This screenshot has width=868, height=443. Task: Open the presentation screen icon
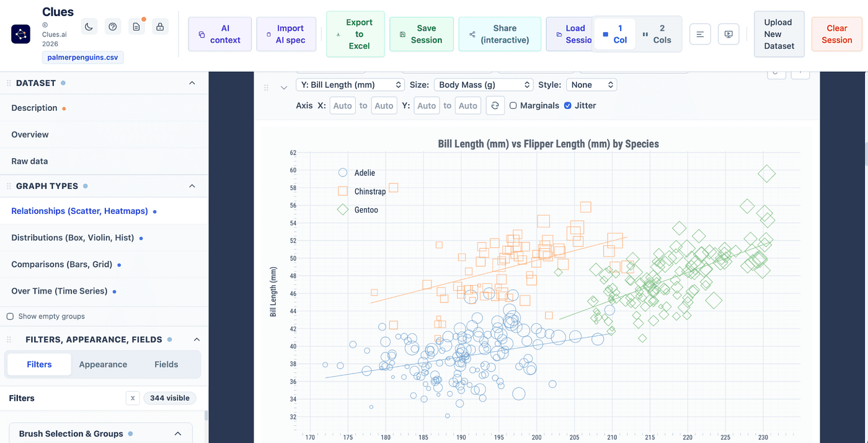click(728, 34)
